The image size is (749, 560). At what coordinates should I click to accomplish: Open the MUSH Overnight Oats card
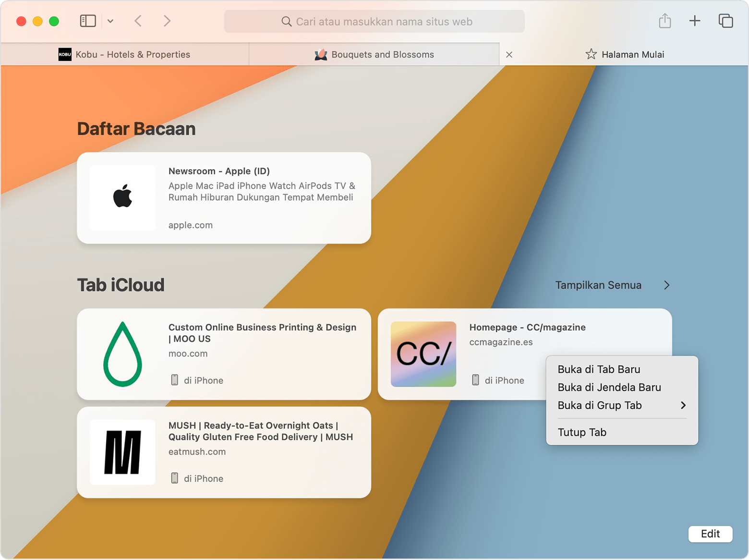pos(224,452)
